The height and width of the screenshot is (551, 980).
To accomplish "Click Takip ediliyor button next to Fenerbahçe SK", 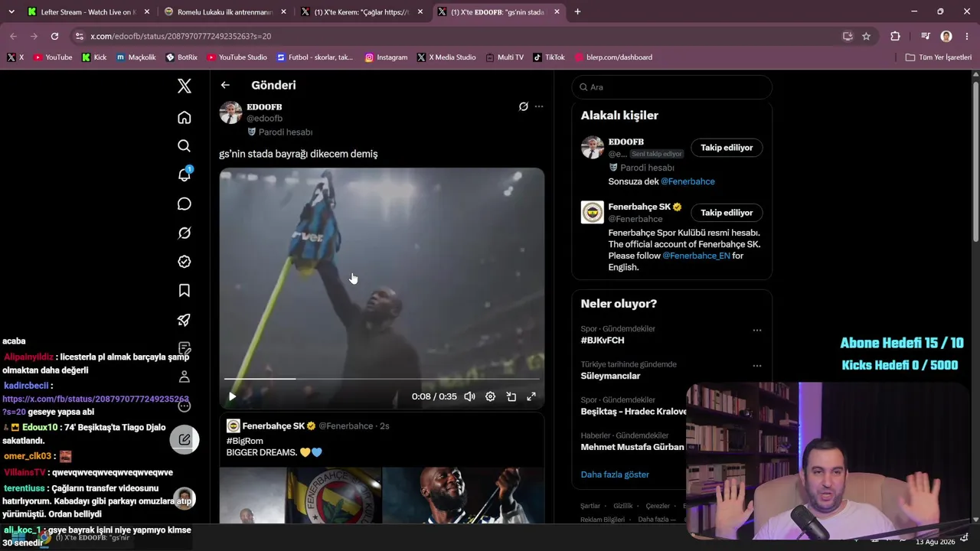I will point(727,213).
